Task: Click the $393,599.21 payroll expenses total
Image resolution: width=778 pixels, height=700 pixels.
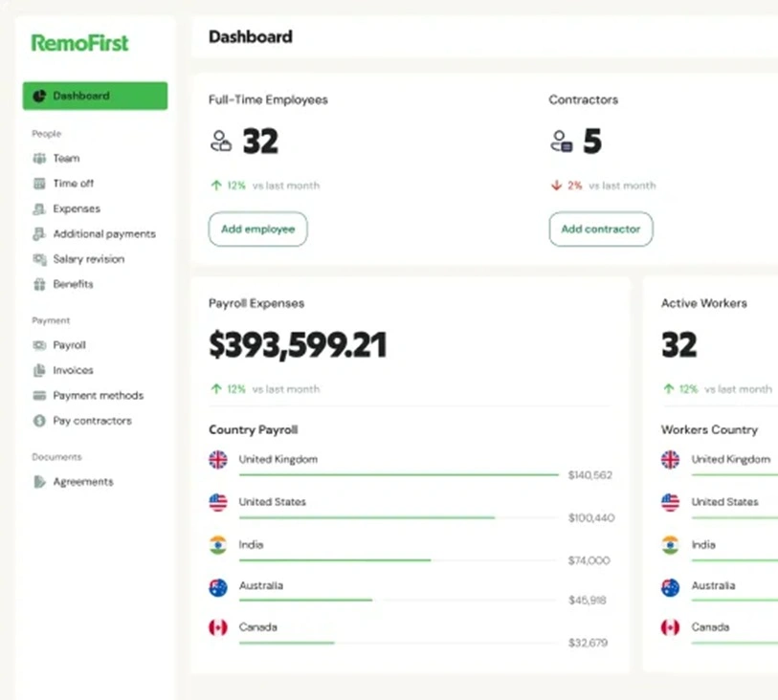Action: [x=298, y=345]
